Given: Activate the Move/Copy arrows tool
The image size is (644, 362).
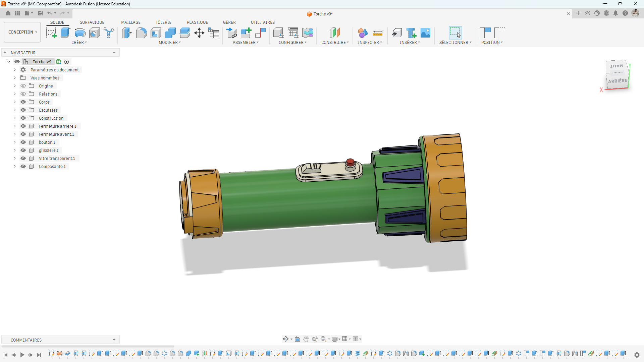Looking at the screenshot, I should (199, 33).
